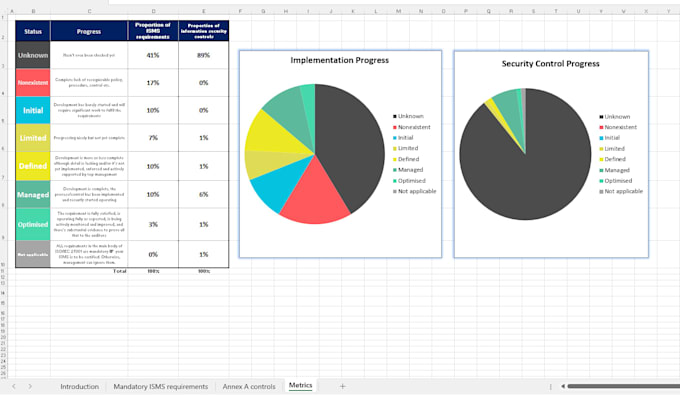Select the Security Control Progress chart title
Screen dimensions: 680x395
pyautogui.click(x=550, y=64)
